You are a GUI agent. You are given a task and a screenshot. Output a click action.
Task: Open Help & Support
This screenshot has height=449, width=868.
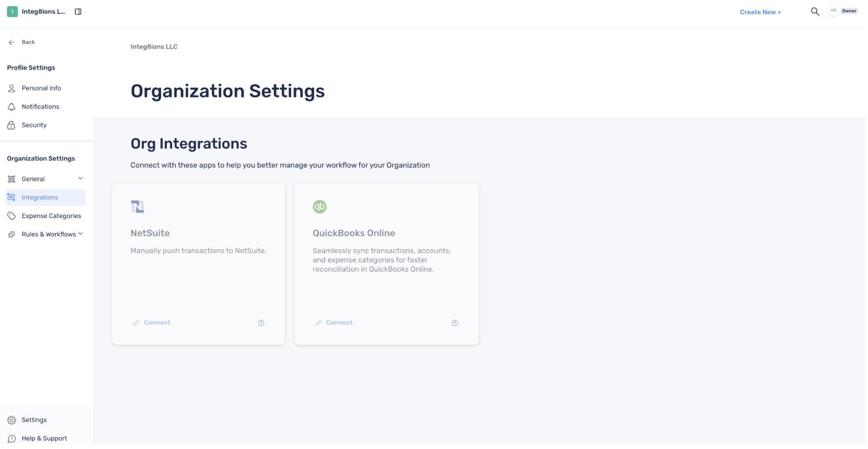[x=45, y=438]
